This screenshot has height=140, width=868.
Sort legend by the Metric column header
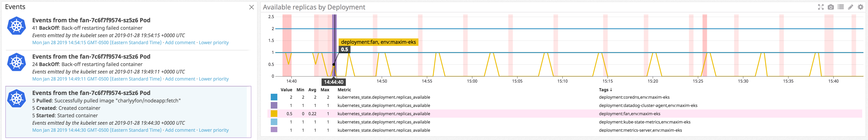pyautogui.click(x=344, y=90)
